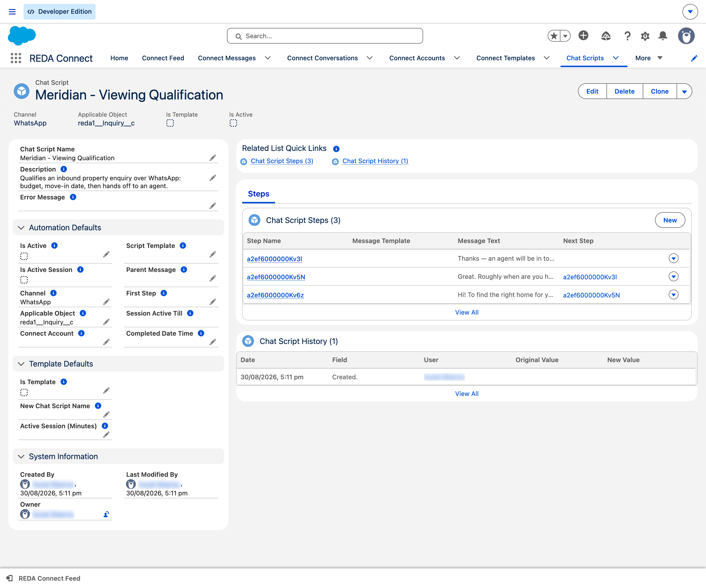Screen dimensions: 706x588
Task: Go to the Home tab
Action: 119,58
